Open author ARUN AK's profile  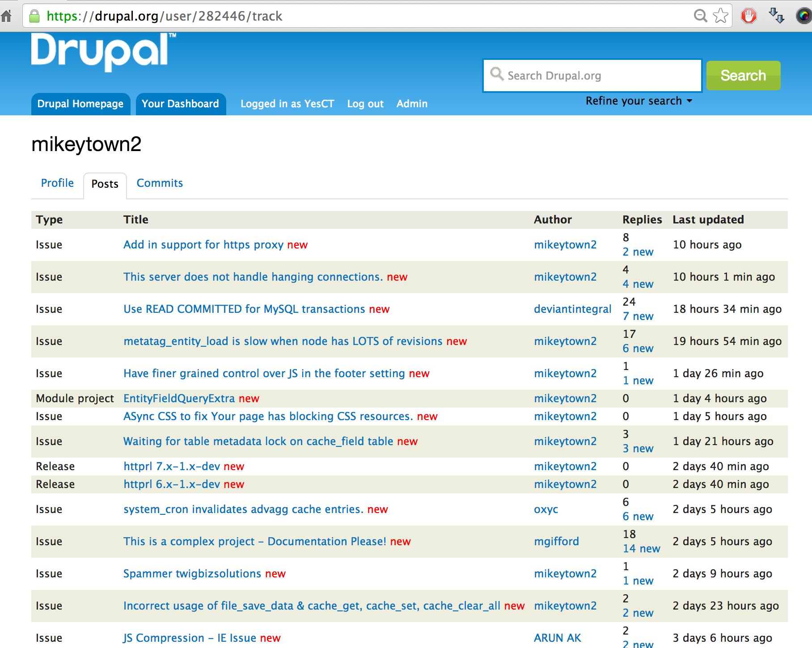pos(558,638)
